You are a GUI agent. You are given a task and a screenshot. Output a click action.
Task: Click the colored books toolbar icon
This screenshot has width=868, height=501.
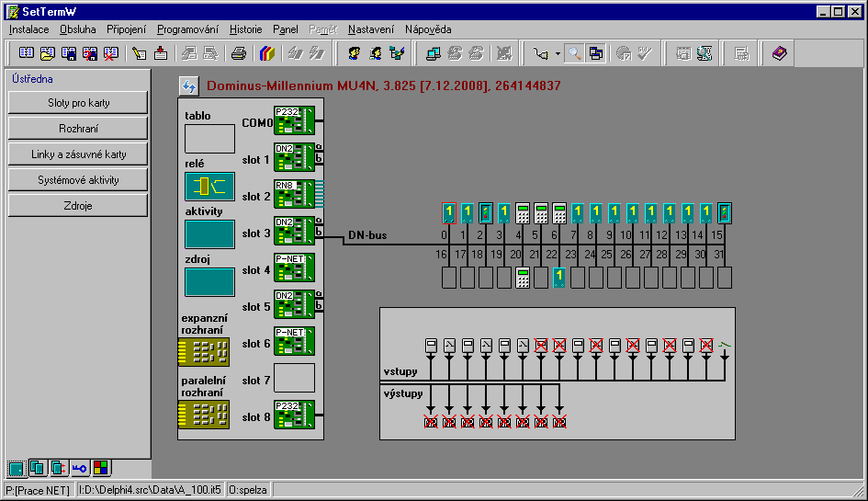click(x=266, y=53)
